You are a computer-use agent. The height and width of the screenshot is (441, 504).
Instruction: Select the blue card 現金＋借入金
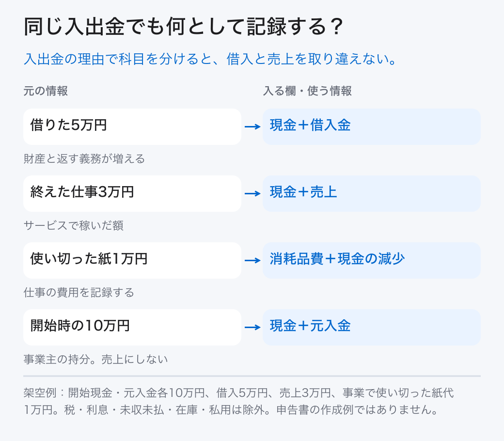tap(372, 126)
